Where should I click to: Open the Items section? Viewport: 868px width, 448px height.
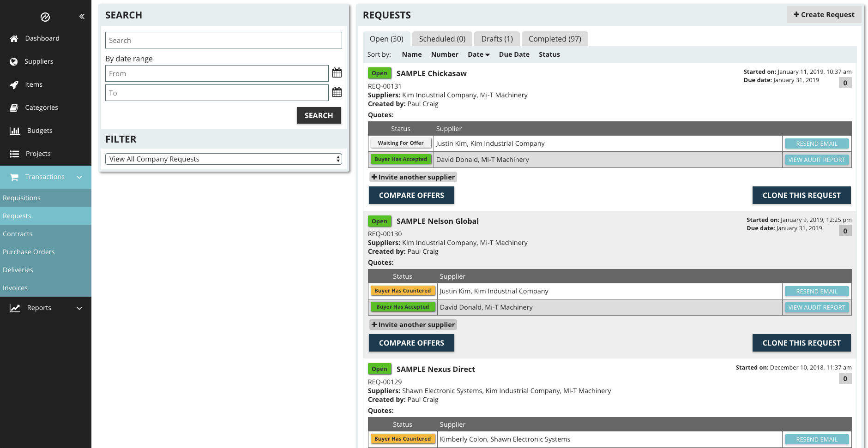pyautogui.click(x=33, y=84)
